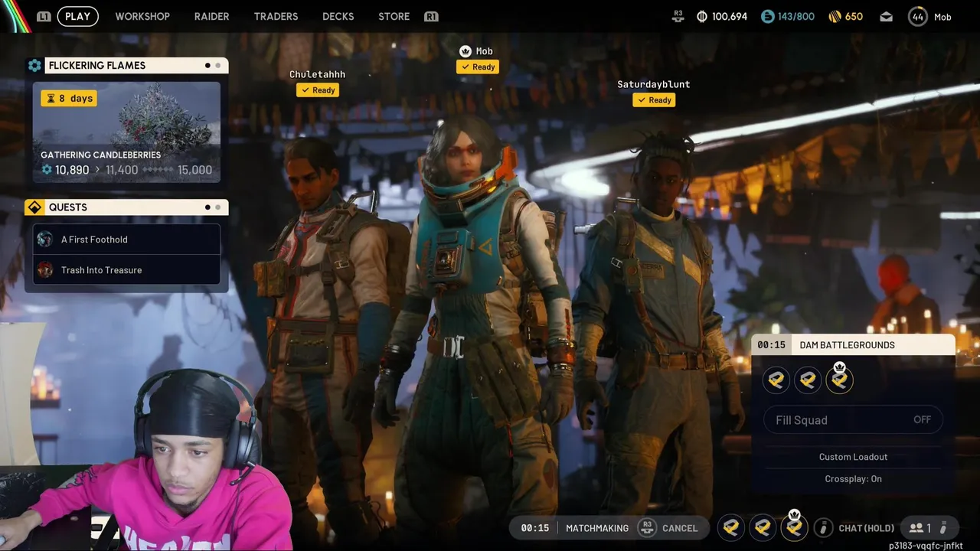Click the R3 cancel button icon

point(647,527)
